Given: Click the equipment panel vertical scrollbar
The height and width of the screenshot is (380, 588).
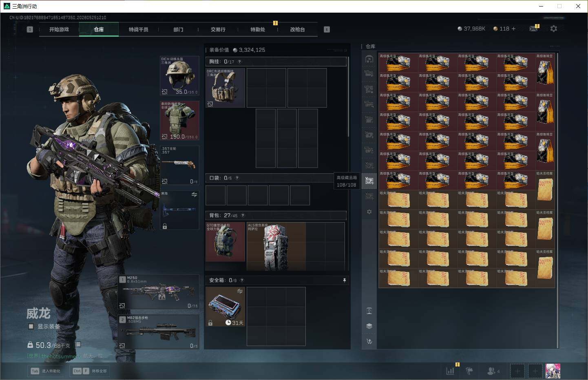Looking at the screenshot, I should click(348, 97).
